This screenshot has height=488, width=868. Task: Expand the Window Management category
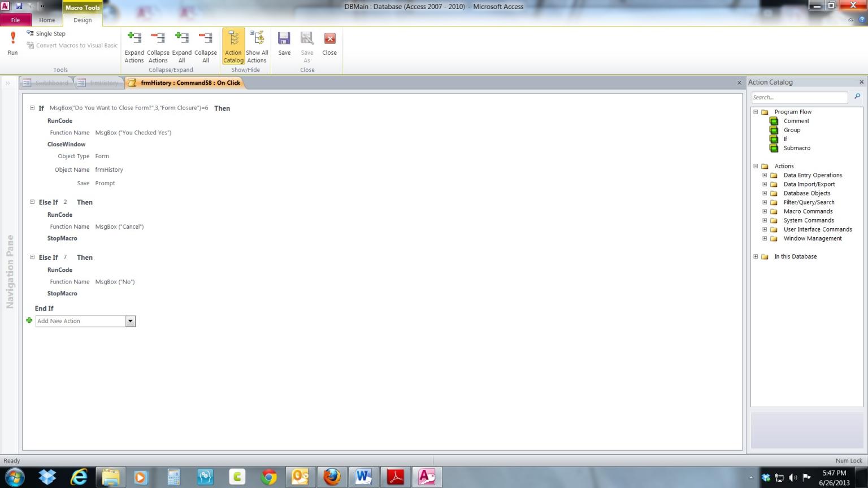pyautogui.click(x=765, y=238)
